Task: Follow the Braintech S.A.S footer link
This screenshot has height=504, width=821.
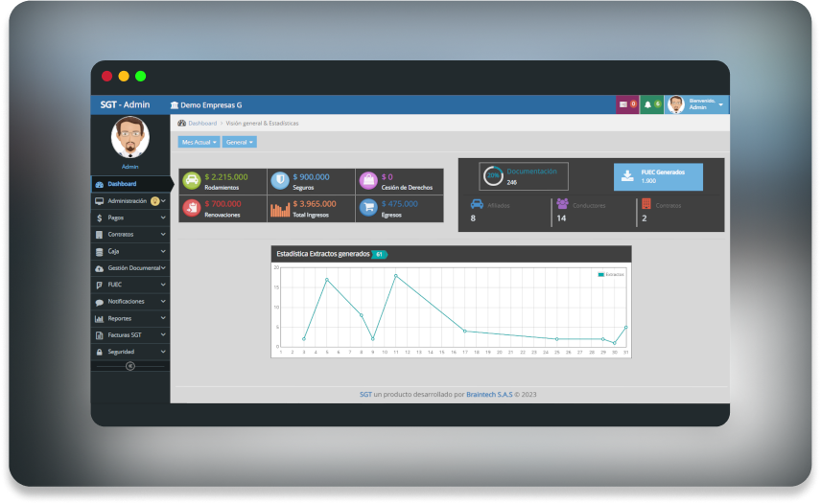Action: pos(489,394)
